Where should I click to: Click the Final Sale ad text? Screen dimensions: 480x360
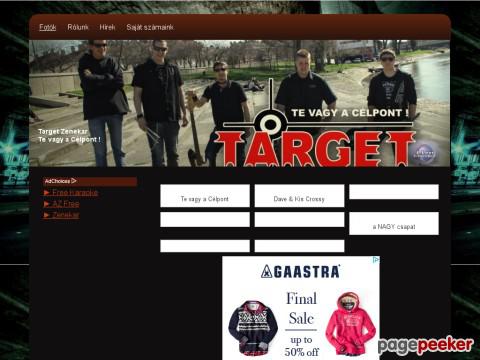[x=301, y=308]
